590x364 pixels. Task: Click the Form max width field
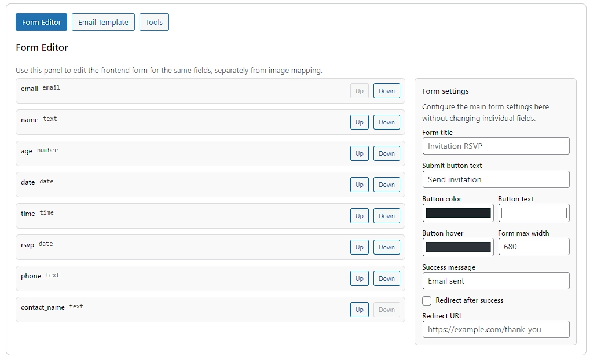533,247
